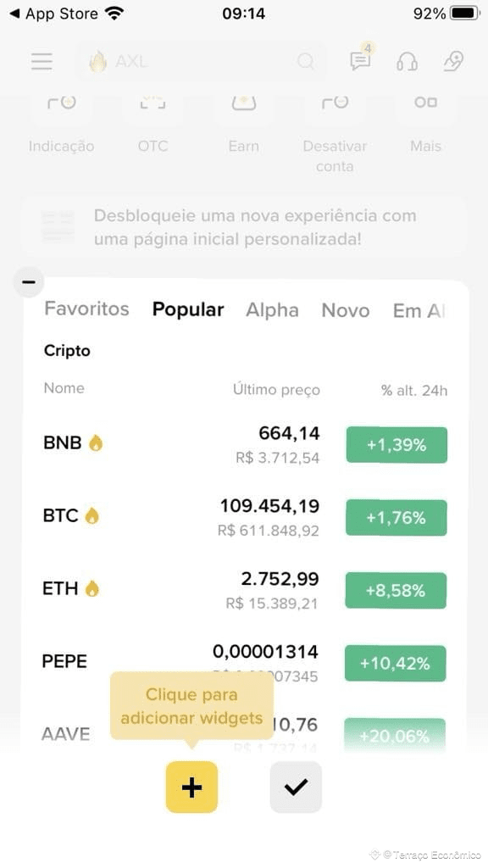Toggle BNB +1,39% change badge
The image size is (488, 868).
pyautogui.click(x=396, y=444)
